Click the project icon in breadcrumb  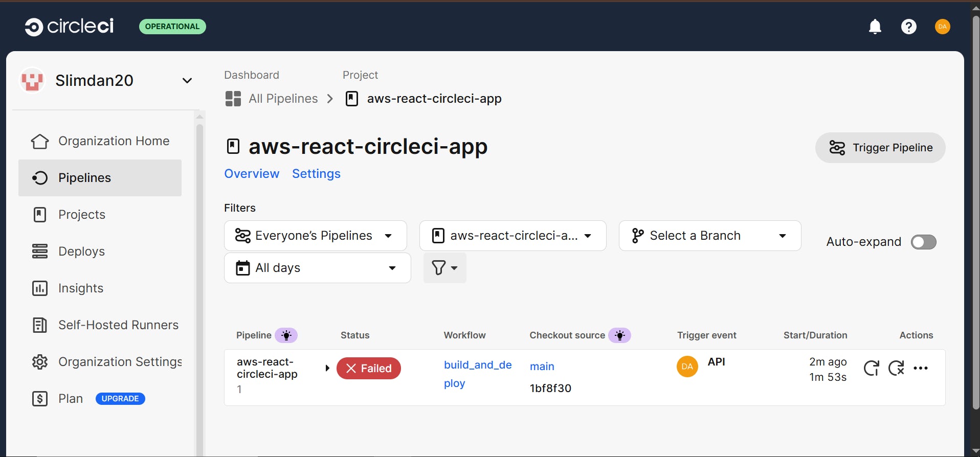pyautogui.click(x=352, y=99)
